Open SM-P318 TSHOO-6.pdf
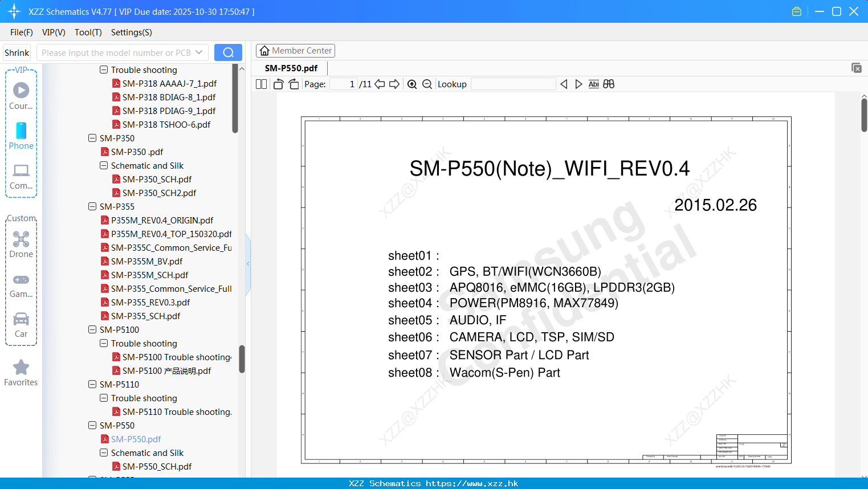The width and height of the screenshot is (868, 489). coord(166,124)
